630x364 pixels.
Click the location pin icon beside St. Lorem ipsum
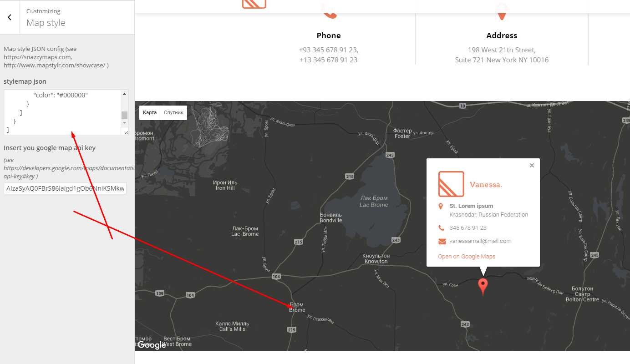tap(441, 207)
